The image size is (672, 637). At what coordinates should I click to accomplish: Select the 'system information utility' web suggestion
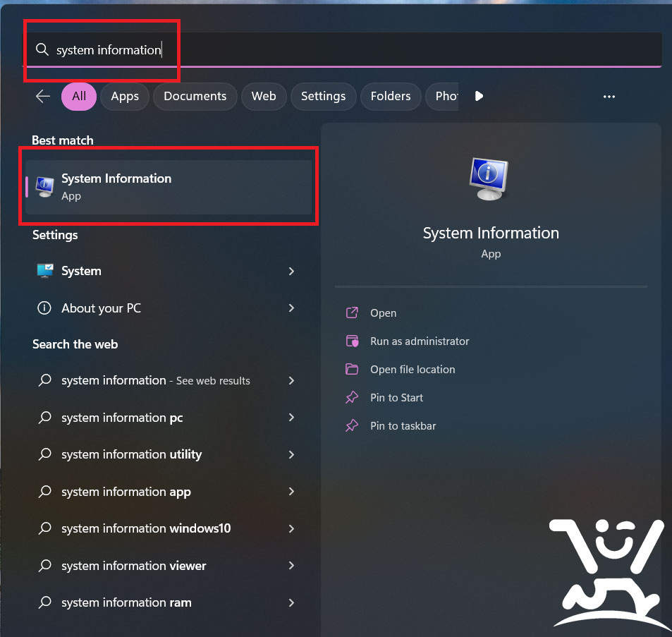169,454
